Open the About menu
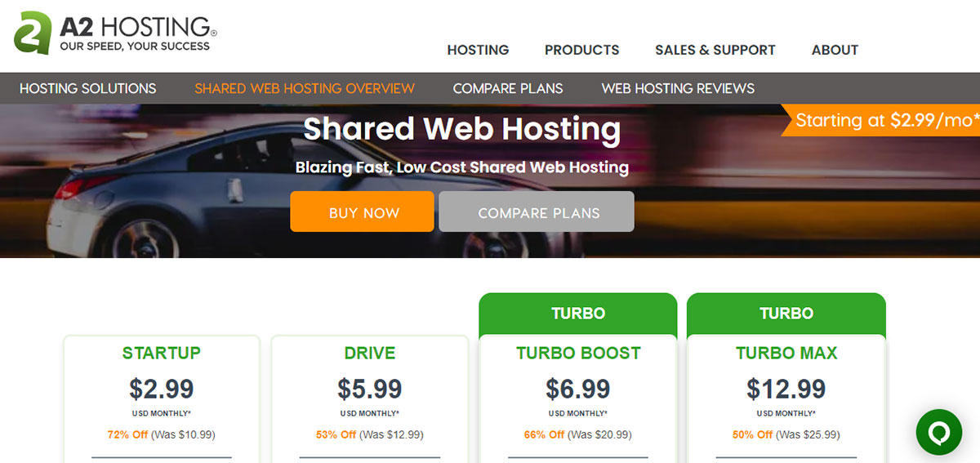980x463 pixels. tap(835, 50)
